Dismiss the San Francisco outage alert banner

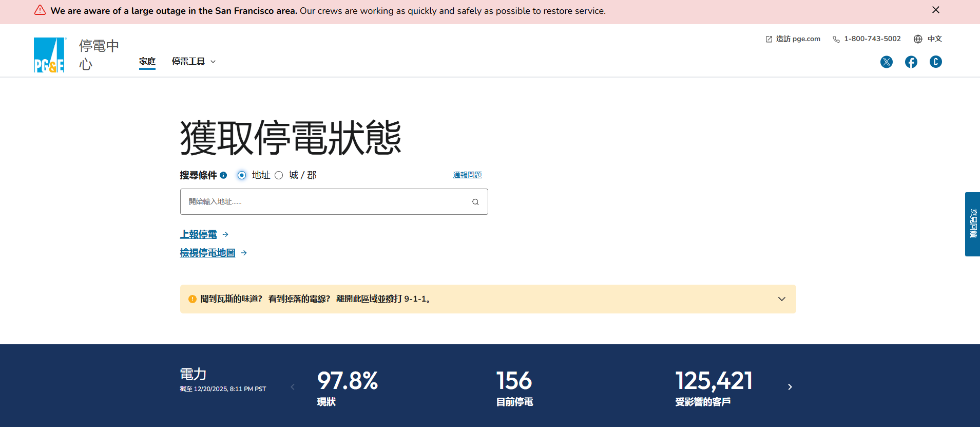tap(935, 10)
